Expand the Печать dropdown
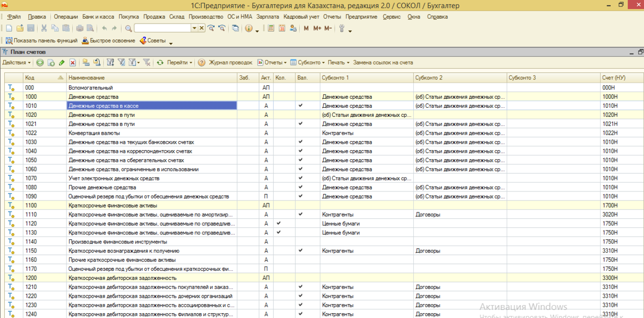The image size is (644, 318). [338, 63]
